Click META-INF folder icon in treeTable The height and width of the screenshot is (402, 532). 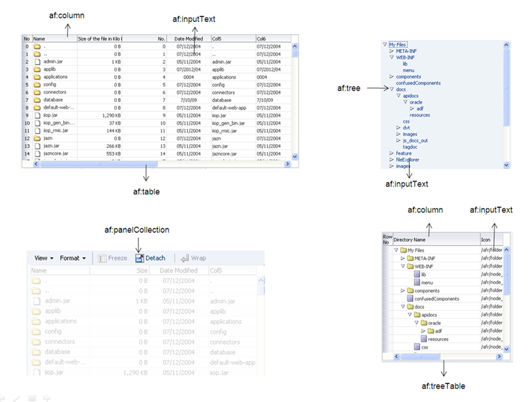click(x=410, y=258)
